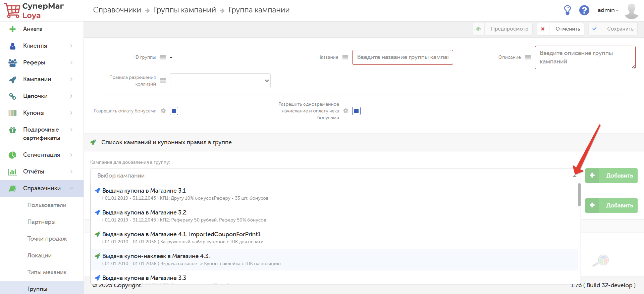
Task: Click the light bulb hints icon
Action: 567,10
